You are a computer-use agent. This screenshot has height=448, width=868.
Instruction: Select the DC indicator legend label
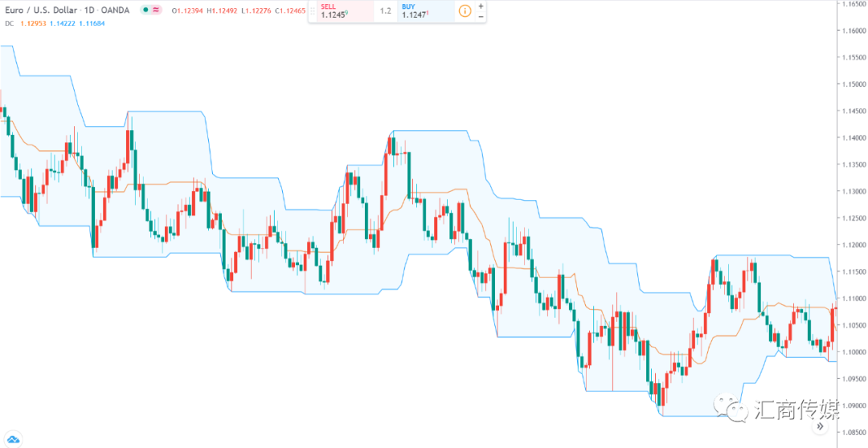9,23
